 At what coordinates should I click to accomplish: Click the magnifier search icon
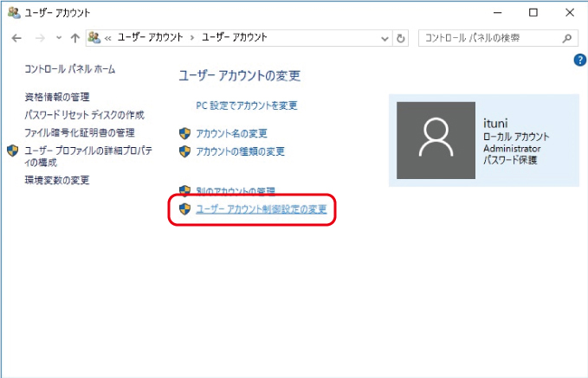point(567,38)
